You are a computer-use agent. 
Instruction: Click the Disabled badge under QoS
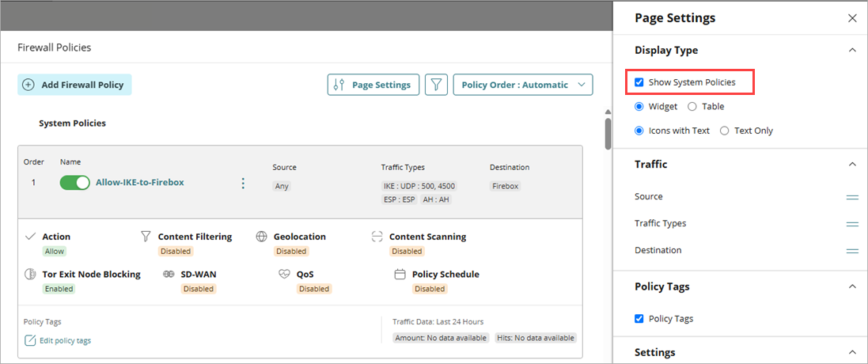[314, 289]
